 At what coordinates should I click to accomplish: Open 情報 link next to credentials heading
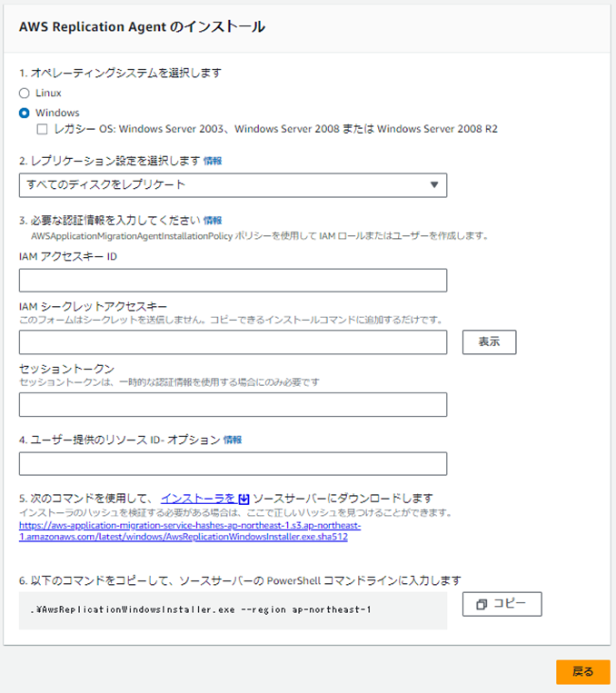click(x=213, y=220)
